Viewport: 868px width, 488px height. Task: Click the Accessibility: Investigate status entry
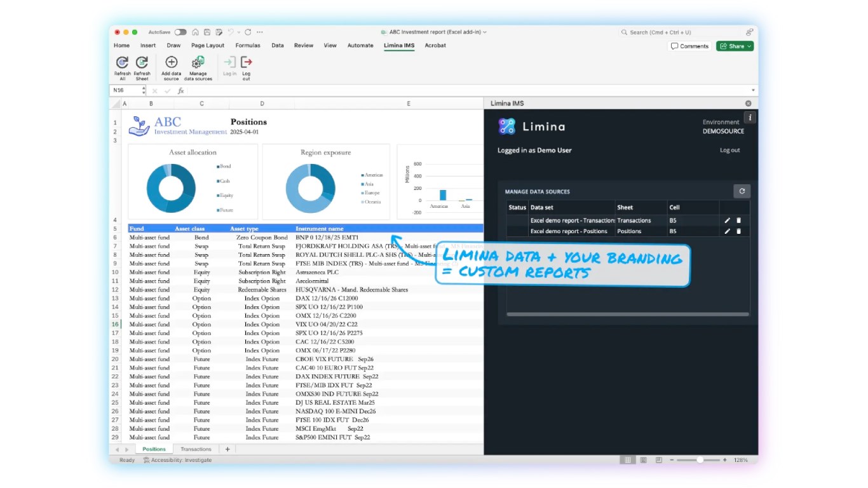(x=177, y=460)
